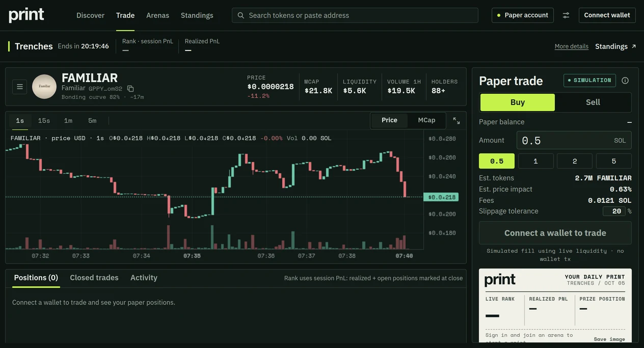Toggle the Paper account mode
The height and width of the screenshot is (348, 644).
(523, 15)
